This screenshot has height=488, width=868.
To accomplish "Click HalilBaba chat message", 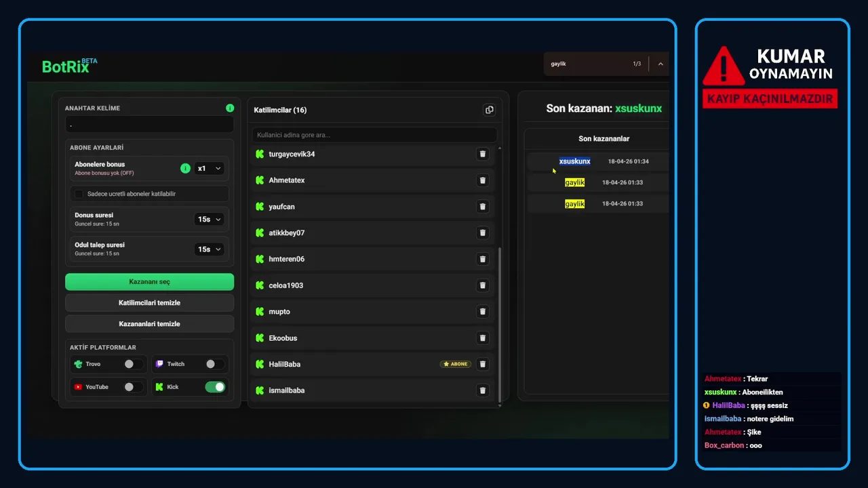I will [746, 405].
